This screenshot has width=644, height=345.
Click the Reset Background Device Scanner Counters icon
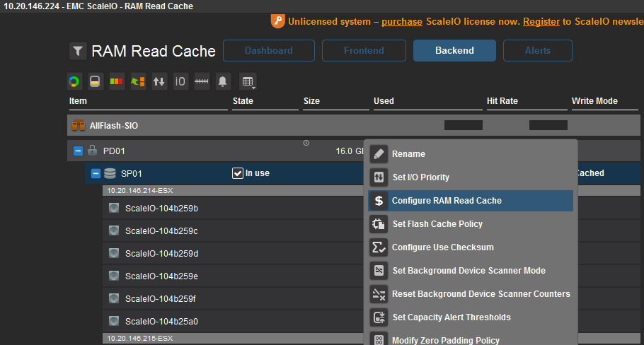(x=379, y=294)
